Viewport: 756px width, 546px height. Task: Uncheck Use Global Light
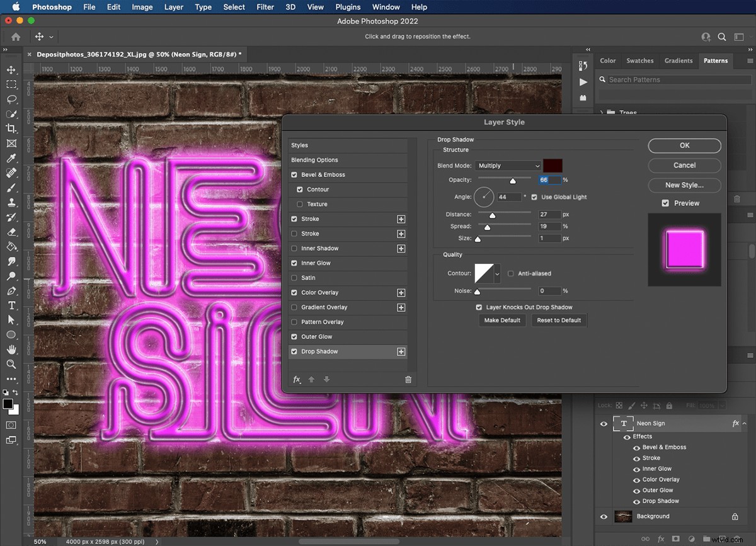tap(534, 196)
